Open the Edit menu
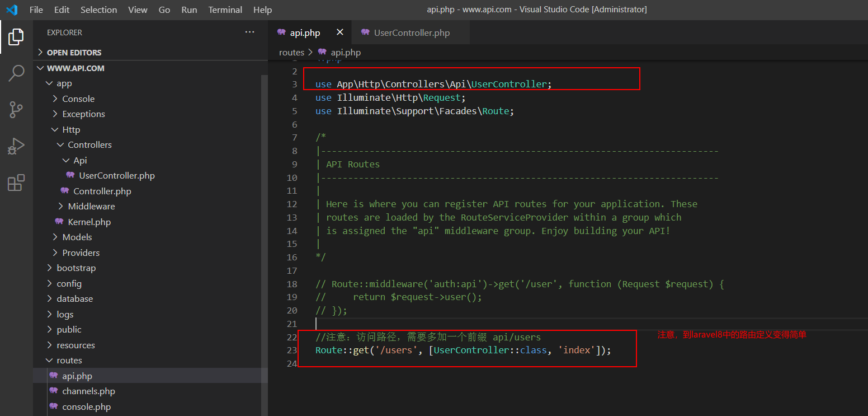 (62, 10)
